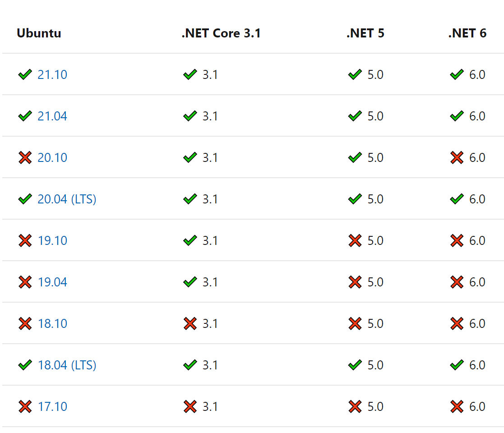The height and width of the screenshot is (433, 504).
Task: Select 6.0 text in 18.10 row
Action: pyautogui.click(x=477, y=323)
